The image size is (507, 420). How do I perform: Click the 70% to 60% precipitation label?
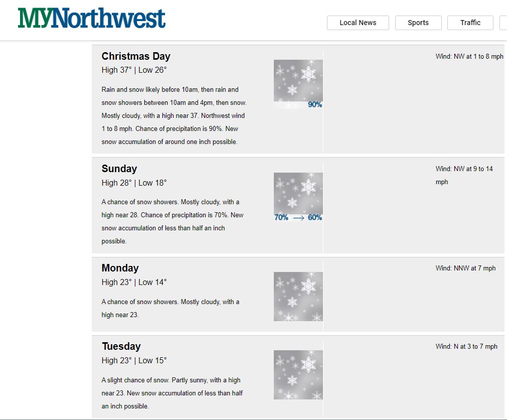pyautogui.click(x=298, y=217)
